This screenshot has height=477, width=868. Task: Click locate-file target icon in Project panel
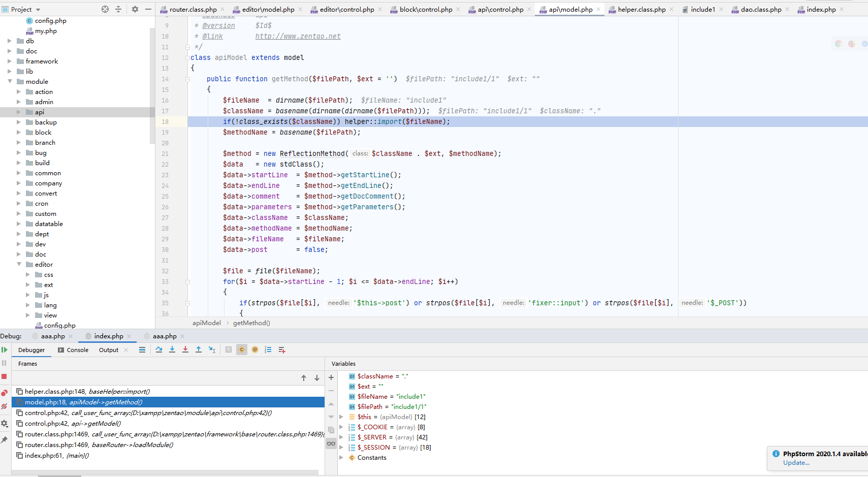pyautogui.click(x=105, y=9)
